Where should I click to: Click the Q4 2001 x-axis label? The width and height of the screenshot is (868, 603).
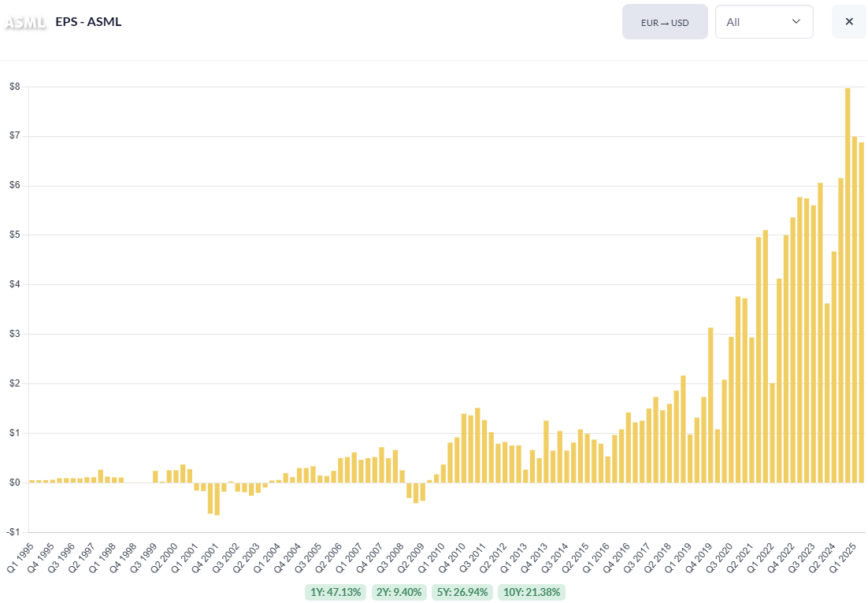click(x=205, y=557)
